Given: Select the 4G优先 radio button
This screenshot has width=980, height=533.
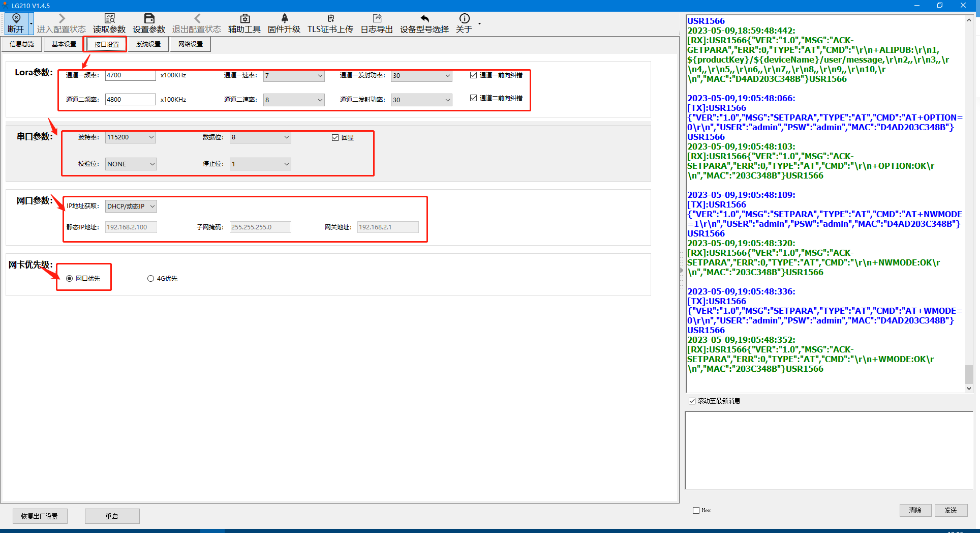Looking at the screenshot, I should [150, 279].
